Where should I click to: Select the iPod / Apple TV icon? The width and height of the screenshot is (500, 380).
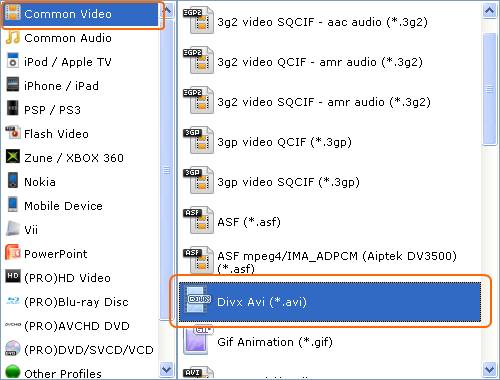point(13,62)
